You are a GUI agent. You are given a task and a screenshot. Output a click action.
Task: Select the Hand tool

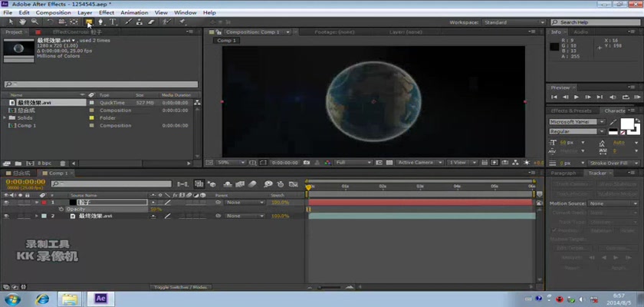[22, 22]
